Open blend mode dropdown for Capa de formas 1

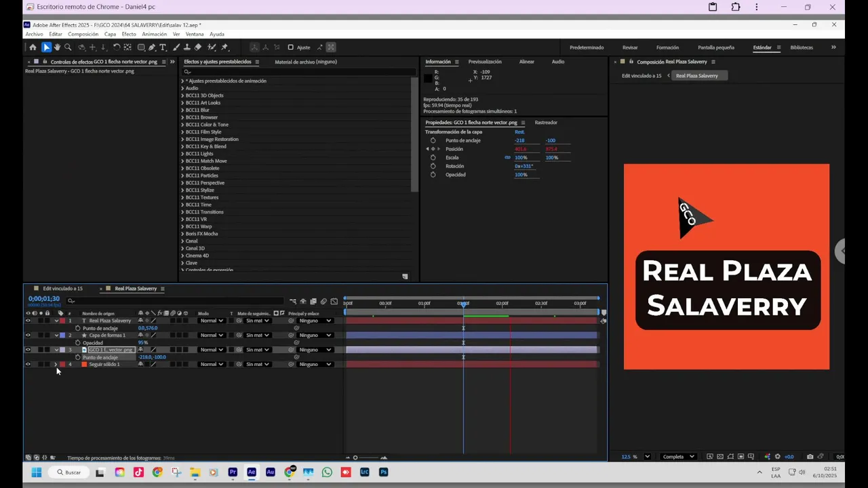tap(211, 335)
